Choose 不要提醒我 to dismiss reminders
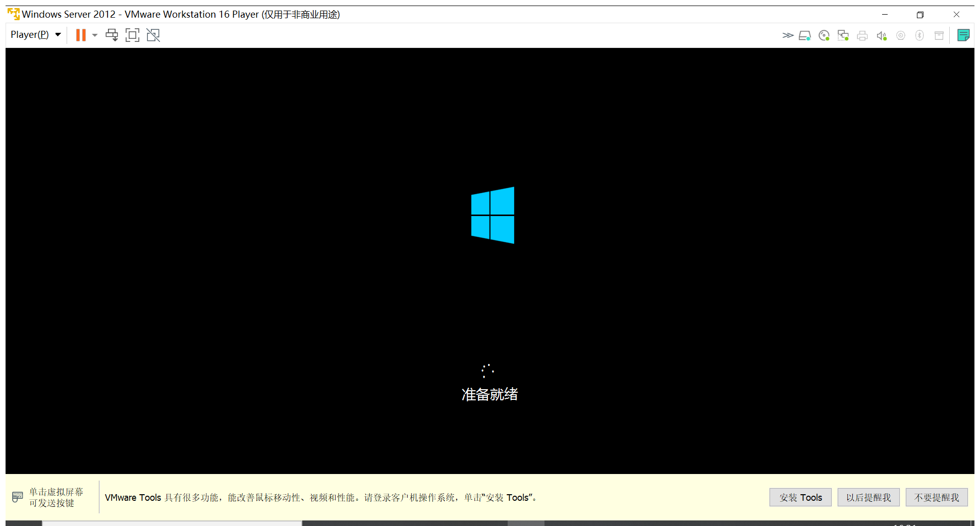 pos(937,497)
